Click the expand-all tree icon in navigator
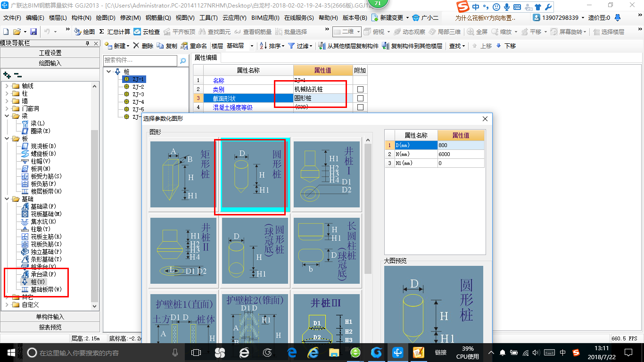The height and width of the screenshot is (362, 644). [x=7, y=75]
